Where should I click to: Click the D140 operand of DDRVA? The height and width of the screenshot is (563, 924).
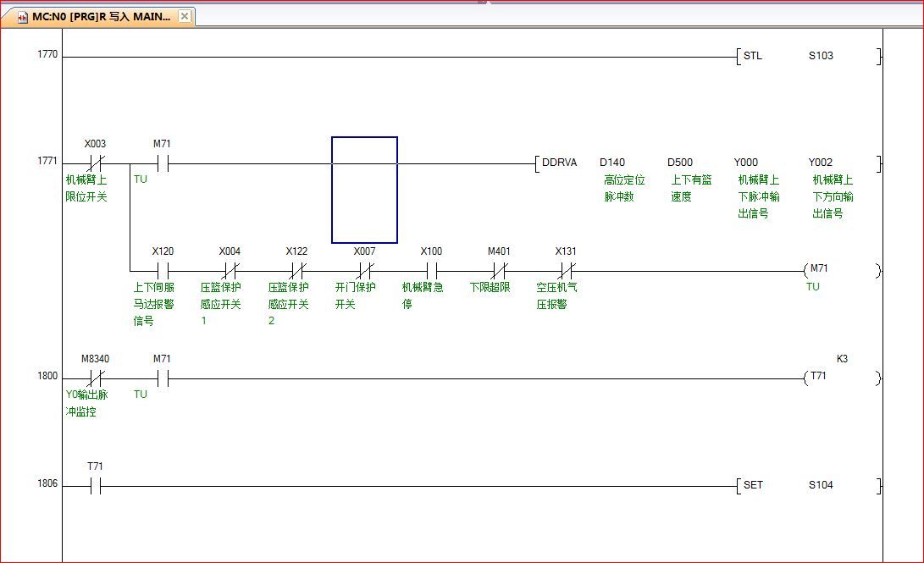click(612, 163)
